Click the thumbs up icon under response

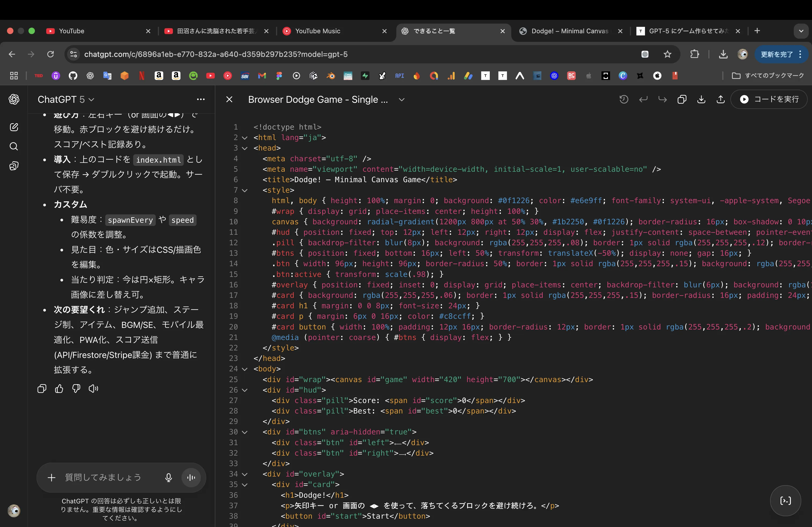click(59, 389)
